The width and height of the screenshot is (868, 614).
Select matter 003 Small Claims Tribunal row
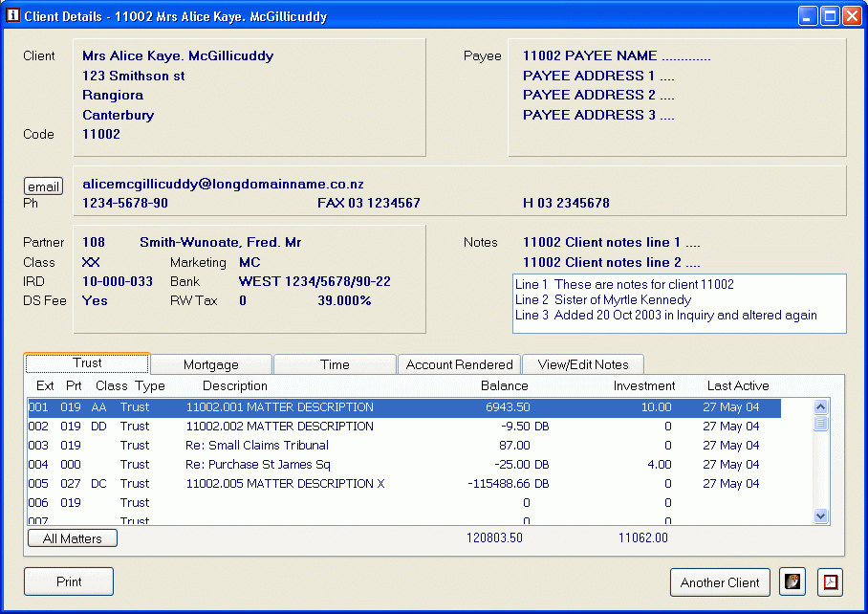pyautogui.click(x=256, y=446)
